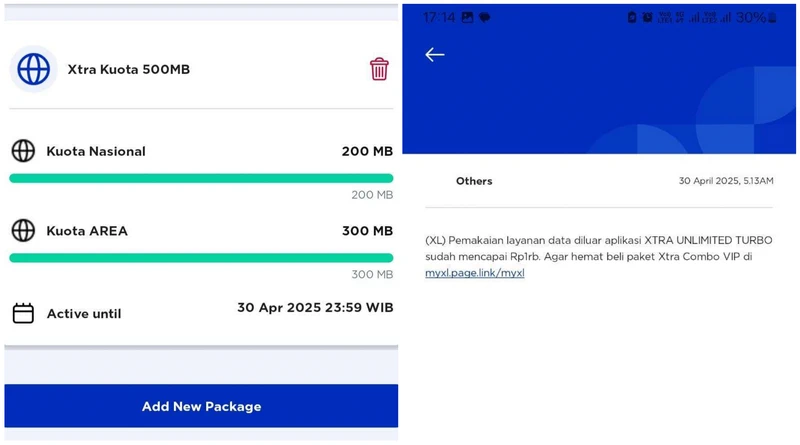
Task: Tap the back arrow in the blue header
Action: click(435, 54)
